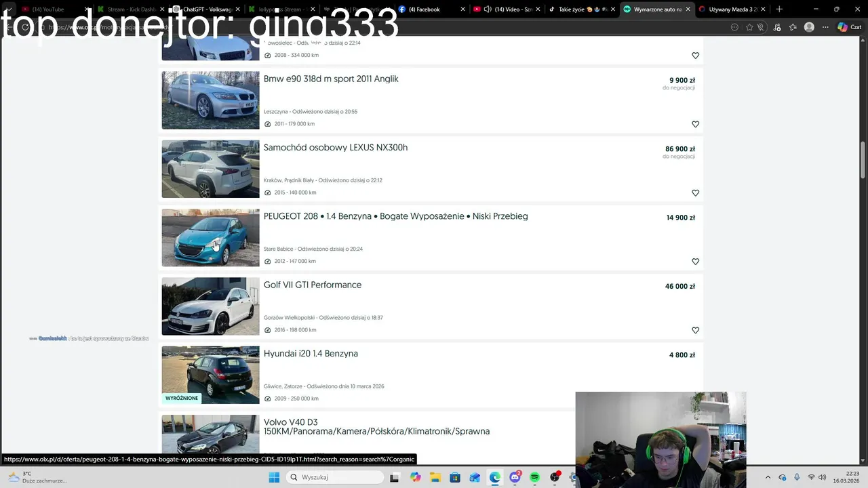Open Microsoft Edge taskbar icon

pos(495,477)
